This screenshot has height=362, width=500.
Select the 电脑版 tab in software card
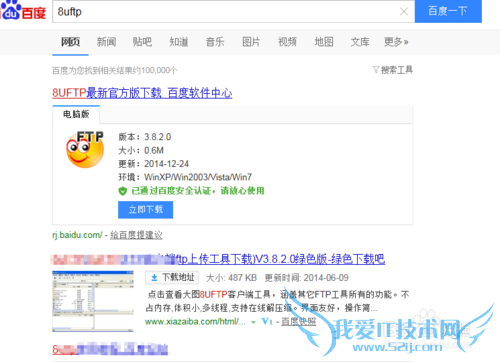tap(76, 114)
